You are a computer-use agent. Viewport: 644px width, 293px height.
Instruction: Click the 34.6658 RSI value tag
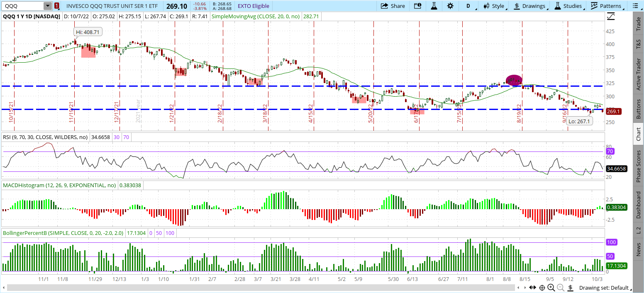pyautogui.click(x=616, y=168)
